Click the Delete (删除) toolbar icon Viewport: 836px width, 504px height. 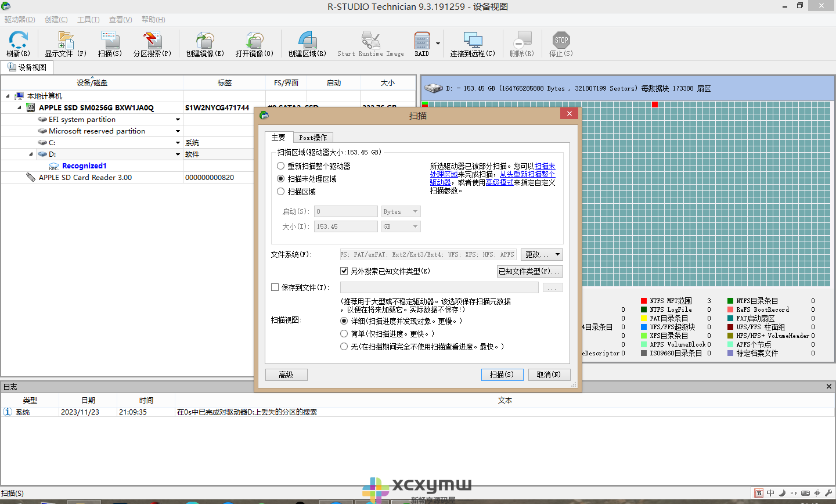coord(522,41)
